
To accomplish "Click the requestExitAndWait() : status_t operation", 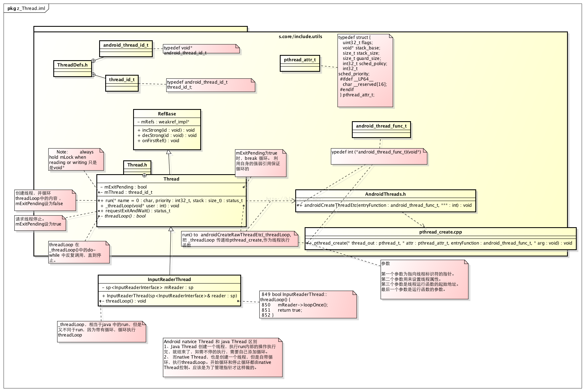I will [135, 211].
